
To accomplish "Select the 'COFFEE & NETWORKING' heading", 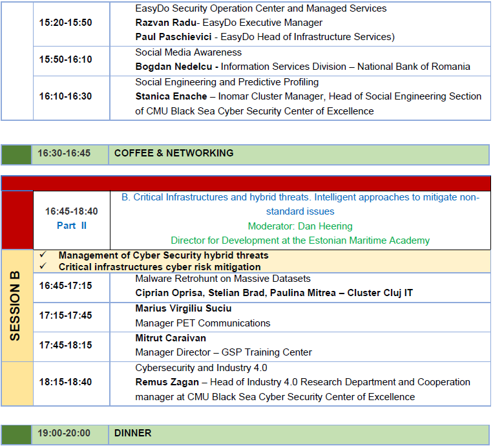I will [174, 153].
